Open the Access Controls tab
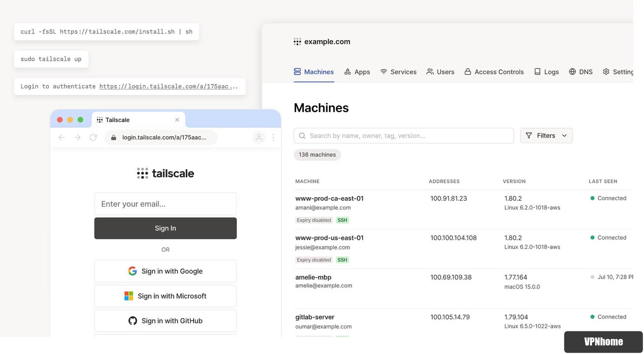 [494, 72]
